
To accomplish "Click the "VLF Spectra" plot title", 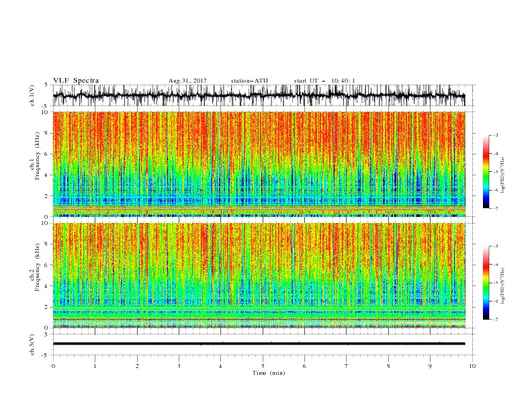I will tap(76, 81).
